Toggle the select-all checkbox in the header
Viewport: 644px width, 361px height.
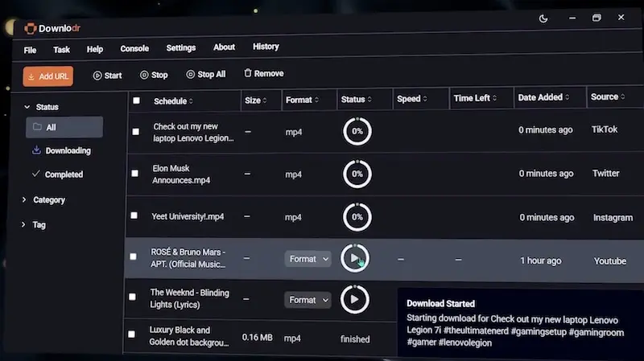pyautogui.click(x=136, y=101)
